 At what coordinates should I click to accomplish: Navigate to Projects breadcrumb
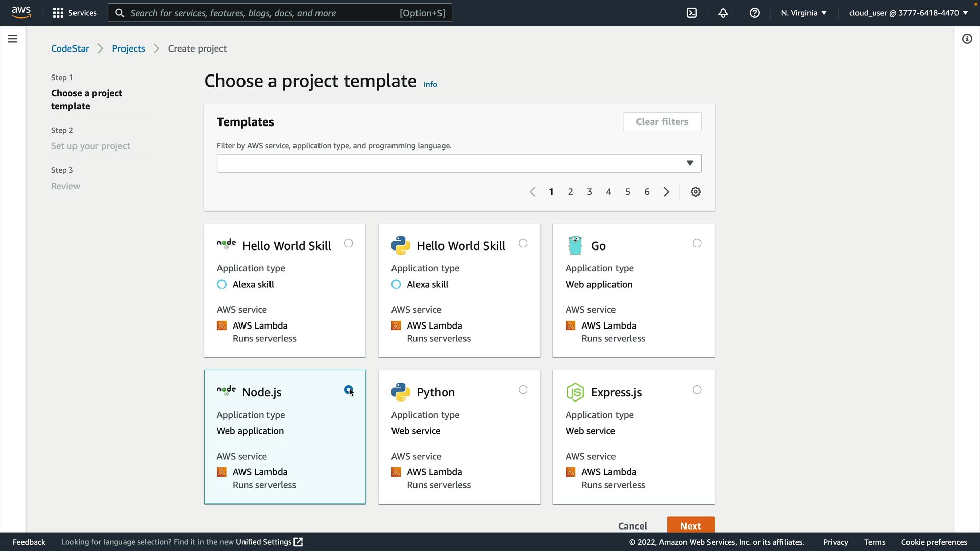tap(129, 48)
